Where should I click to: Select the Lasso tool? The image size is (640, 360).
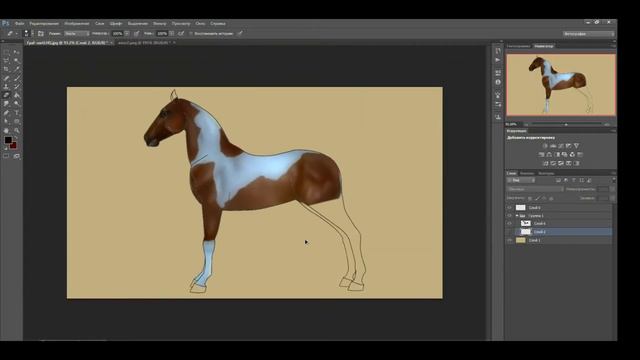(6, 60)
